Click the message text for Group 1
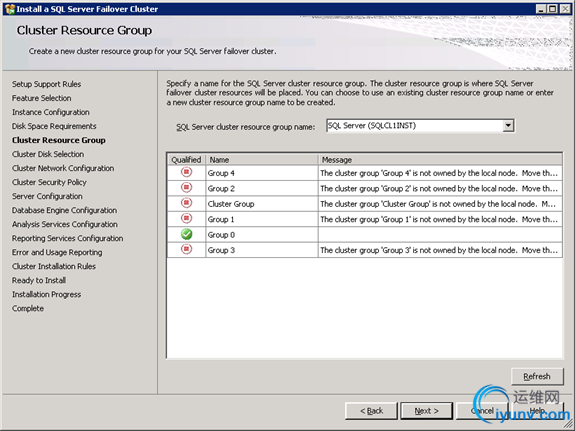 pyautogui.click(x=439, y=219)
